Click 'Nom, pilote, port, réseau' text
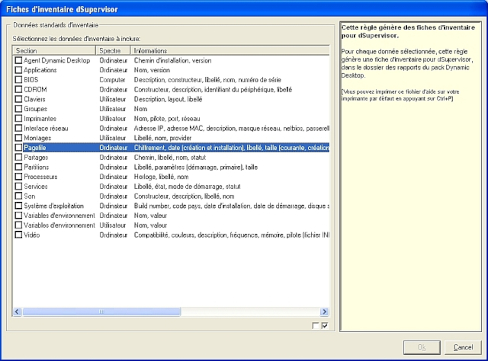 click(167, 118)
